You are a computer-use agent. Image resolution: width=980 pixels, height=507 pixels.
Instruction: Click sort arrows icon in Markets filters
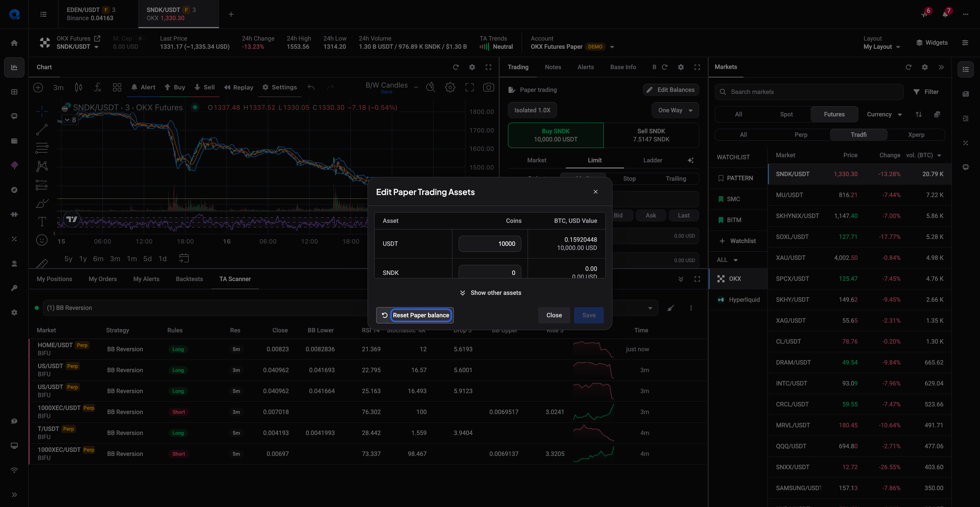pyautogui.click(x=919, y=114)
